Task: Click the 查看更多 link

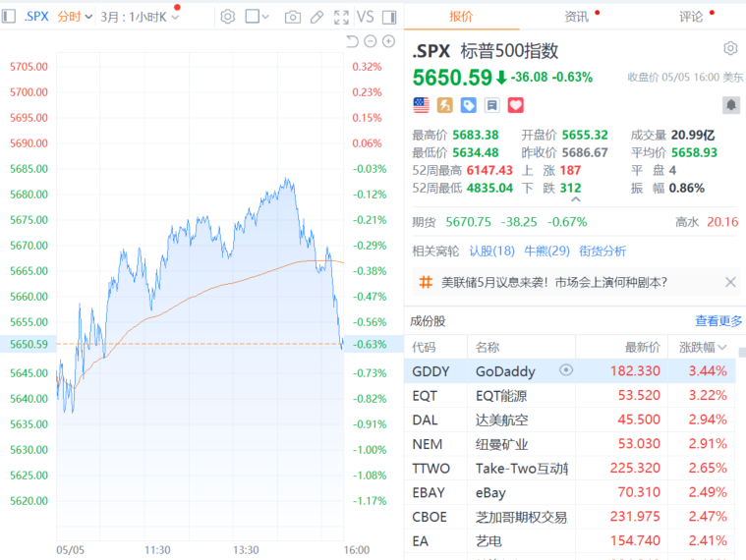Action: (718, 320)
